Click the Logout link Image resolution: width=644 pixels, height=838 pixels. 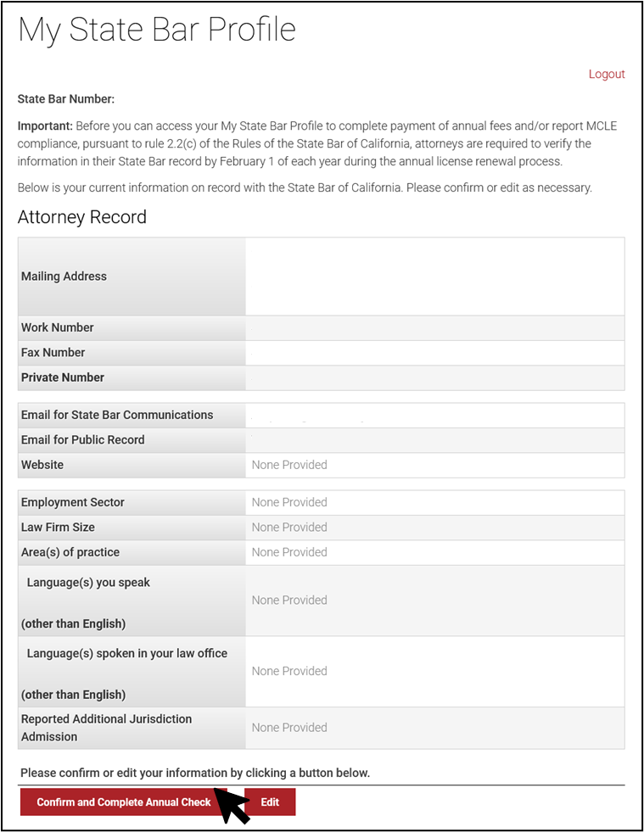point(607,74)
